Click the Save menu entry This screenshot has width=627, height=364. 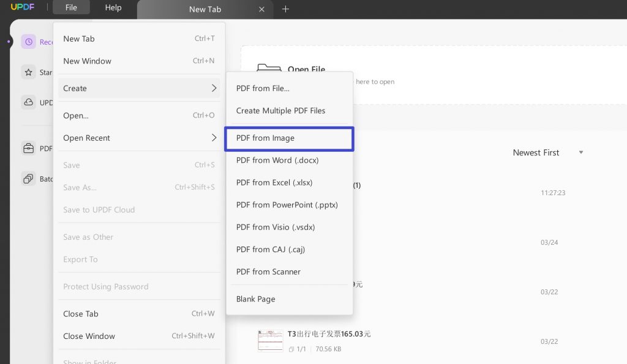click(139, 165)
